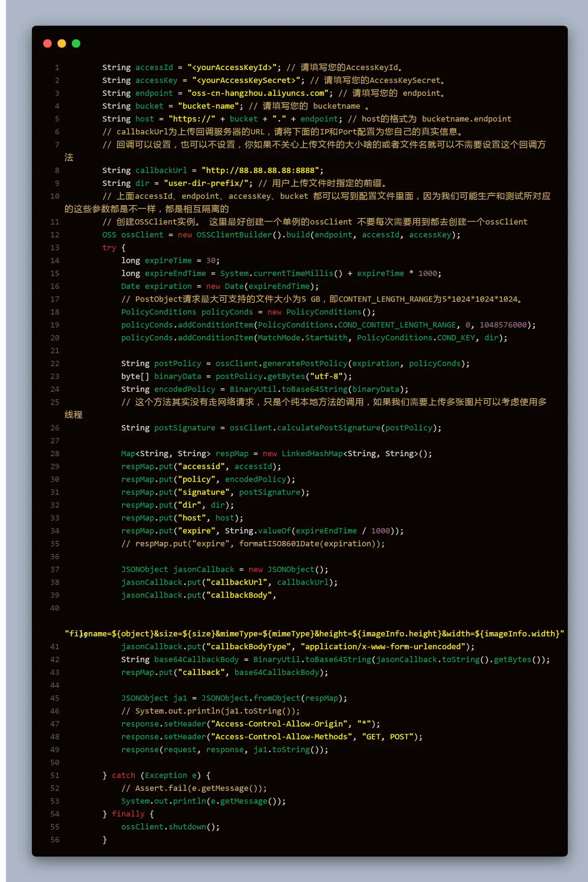
Task: Click the "application/x-www-form-urlencoded" string
Action: 383,647
